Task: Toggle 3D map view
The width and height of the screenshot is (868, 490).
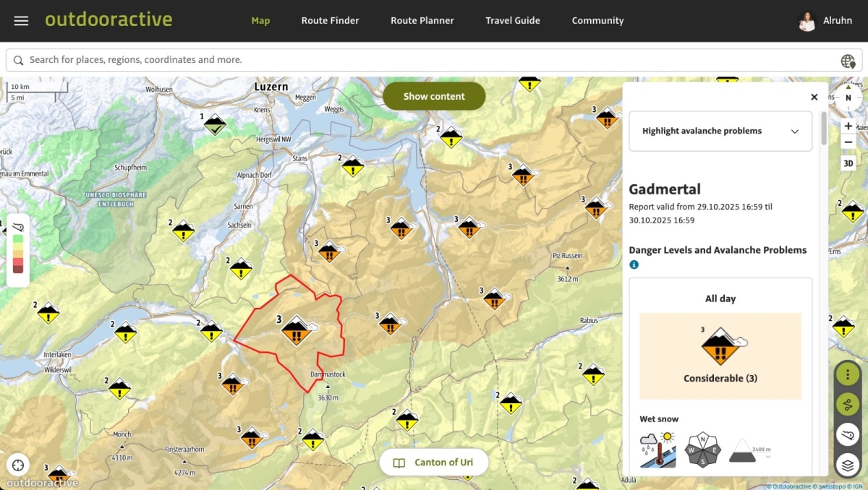Action: [848, 163]
